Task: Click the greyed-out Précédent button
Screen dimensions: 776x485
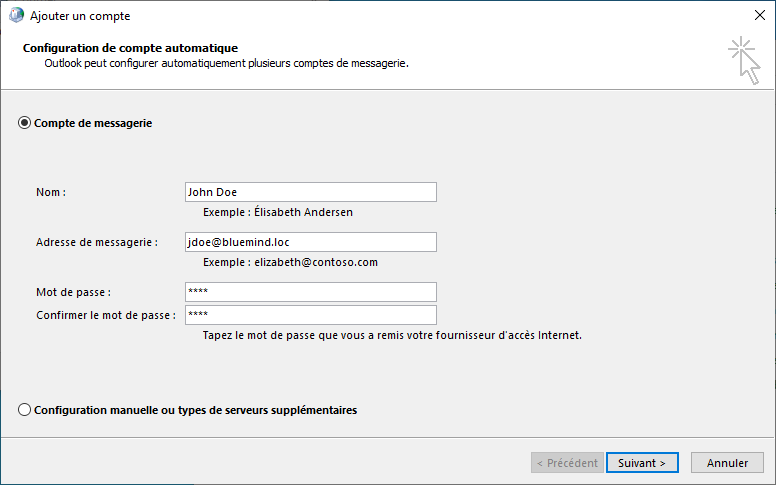Action: [x=567, y=463]
